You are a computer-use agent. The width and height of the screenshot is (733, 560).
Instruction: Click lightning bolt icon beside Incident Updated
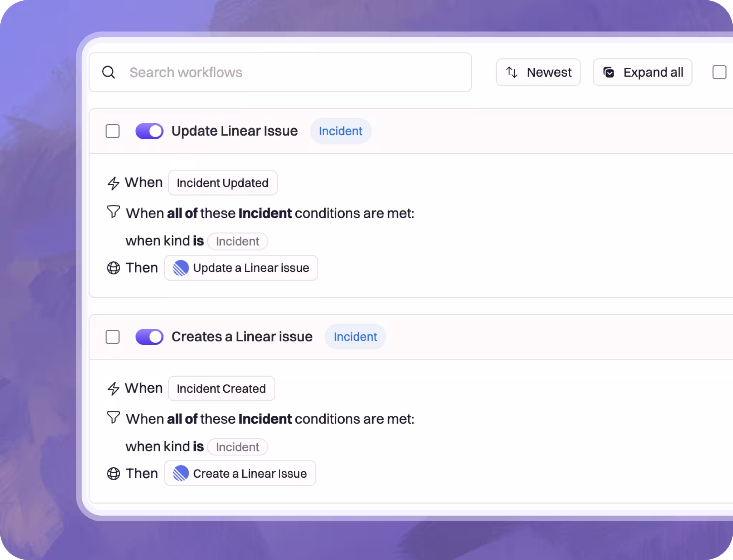(113, 183)
